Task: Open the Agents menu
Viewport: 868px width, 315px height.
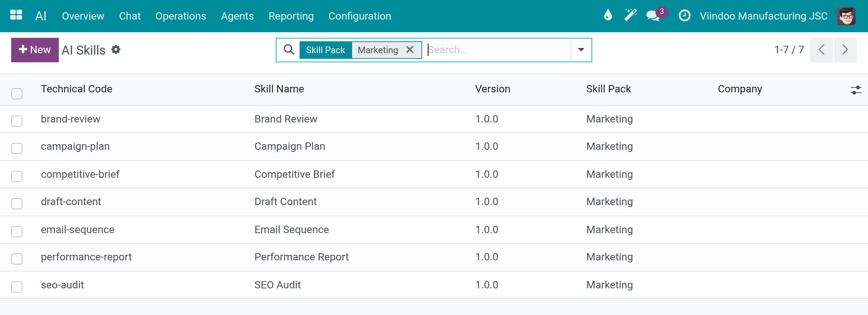Action: coord(237,16)
